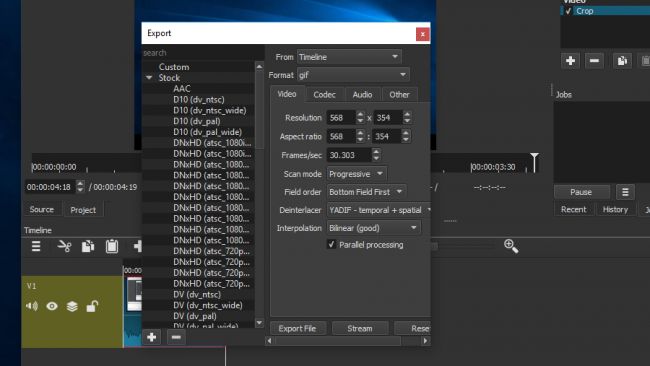Mute track V1 with speaker icon
Screen dimensions: 650x366
coord(32,306)
